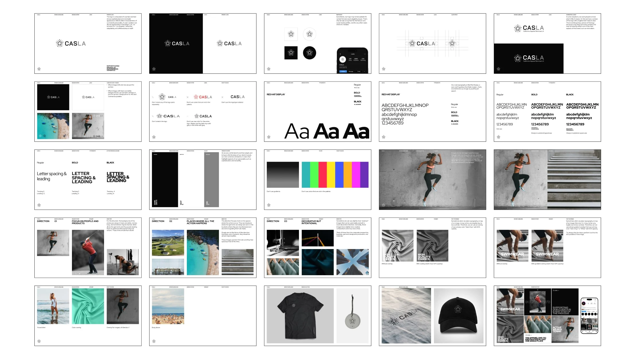Click the 'RED HAT DISPLAY' heading above the Aa samples

coord(276,94)
